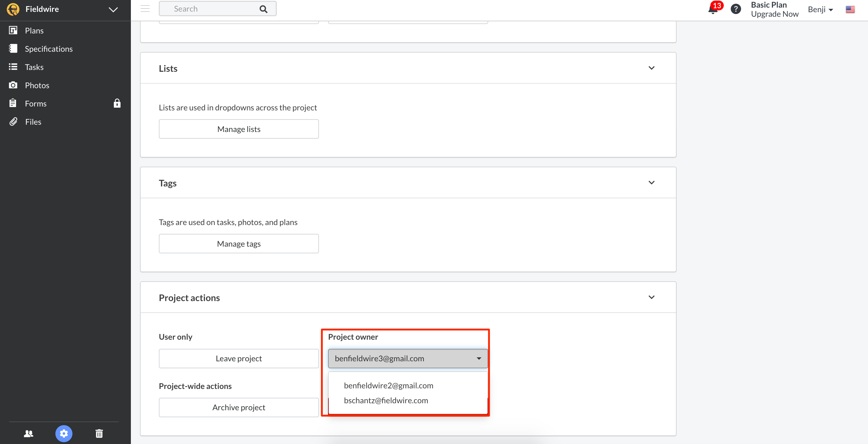
Task: Click the lock icon beside Forms
Action: pyautogui.click(x=117, y=103)
